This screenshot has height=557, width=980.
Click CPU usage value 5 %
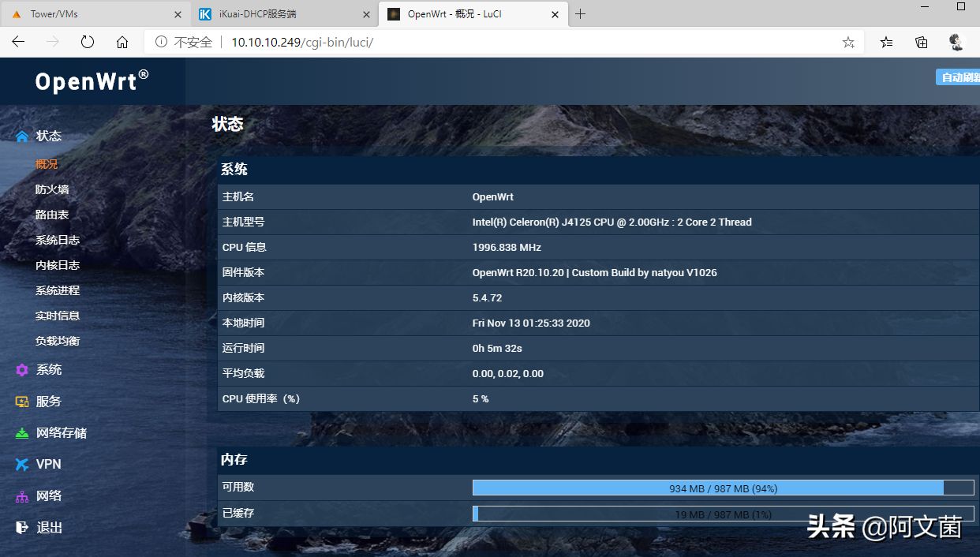pyautogui.click(x=481, y=399)
